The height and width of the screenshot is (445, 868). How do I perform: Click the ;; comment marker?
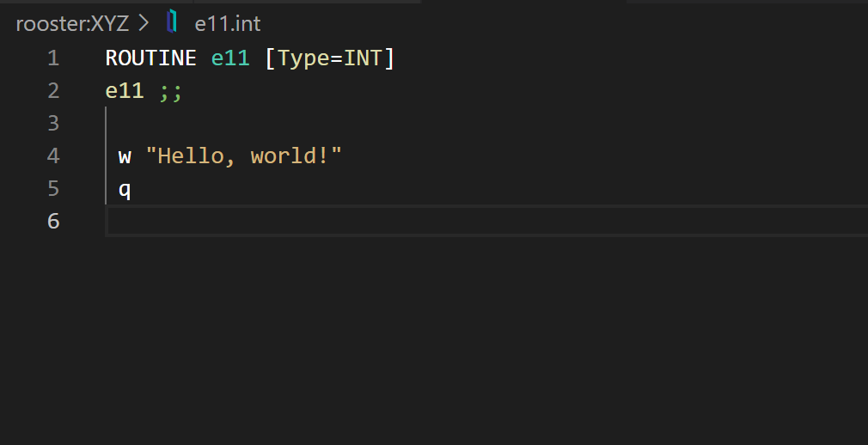(x=170, y=91)
